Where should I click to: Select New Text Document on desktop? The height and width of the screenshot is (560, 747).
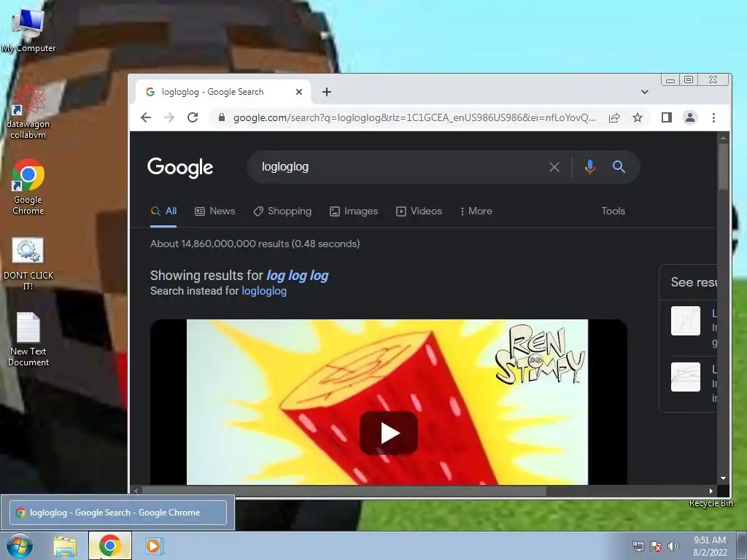tap(28, 339)
